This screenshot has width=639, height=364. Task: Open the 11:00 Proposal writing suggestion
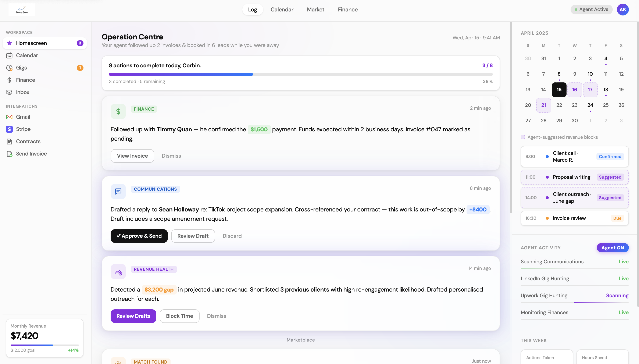point(575,177)
